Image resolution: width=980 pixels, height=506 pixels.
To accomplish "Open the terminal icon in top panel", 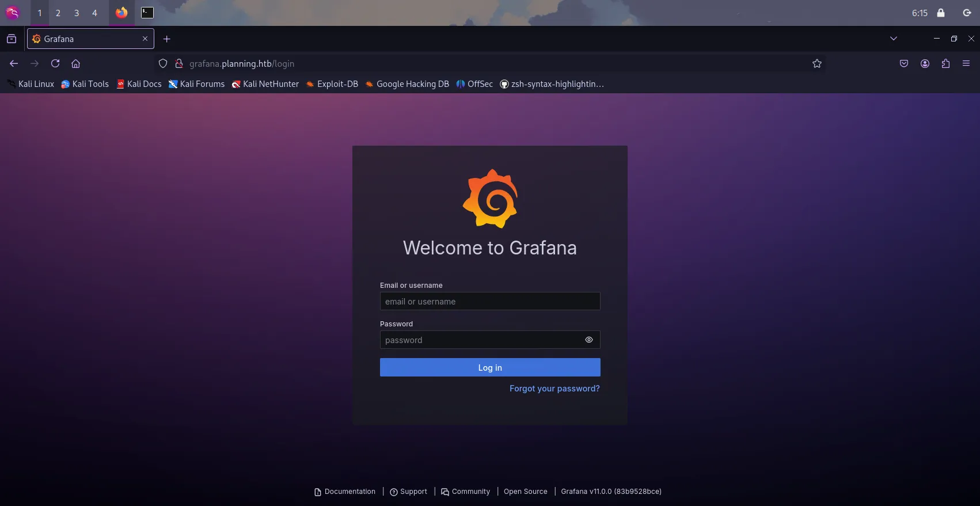I will [x=147, y=13].
